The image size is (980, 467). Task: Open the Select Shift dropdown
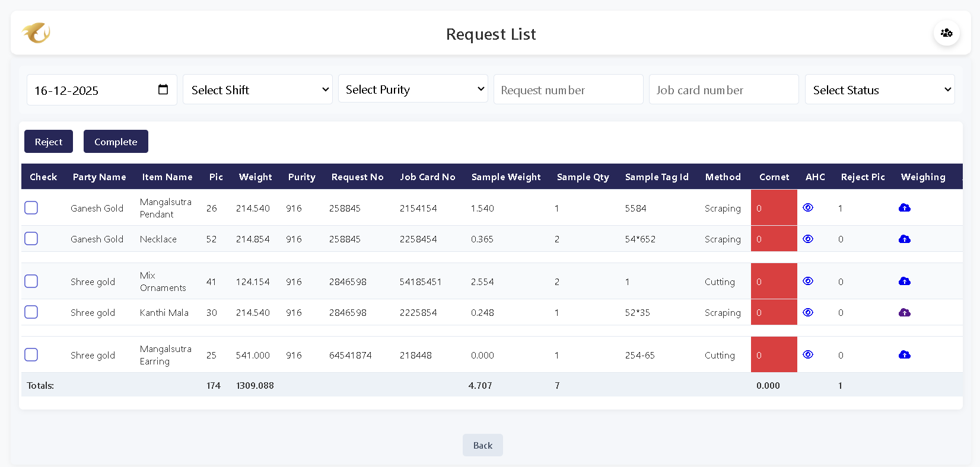(x=257, y=89)
